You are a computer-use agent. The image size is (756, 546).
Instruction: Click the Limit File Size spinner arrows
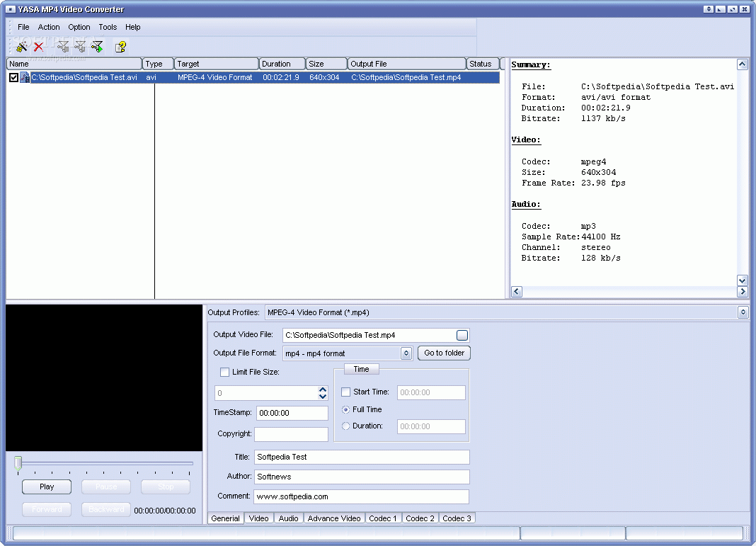tap(323, 392)
